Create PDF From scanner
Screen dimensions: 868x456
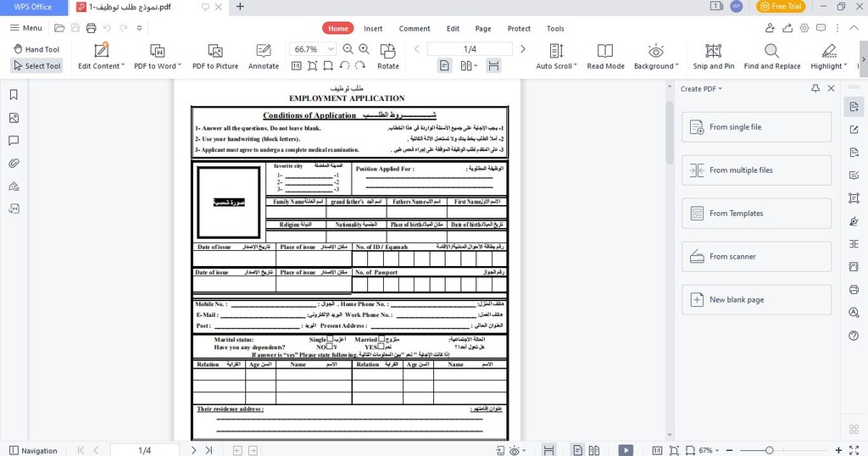click(x=756, y=257)
